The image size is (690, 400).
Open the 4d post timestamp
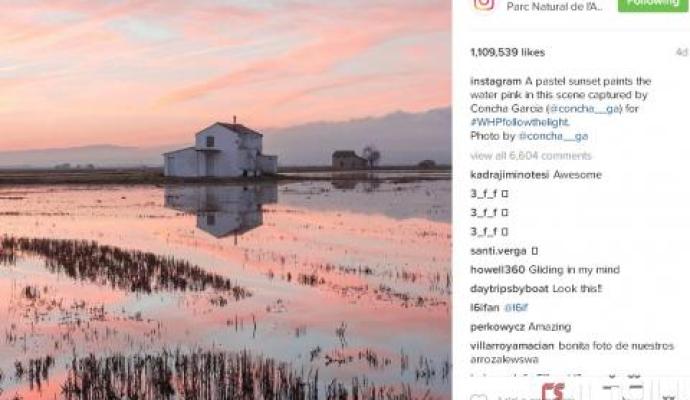click(681, 52)
